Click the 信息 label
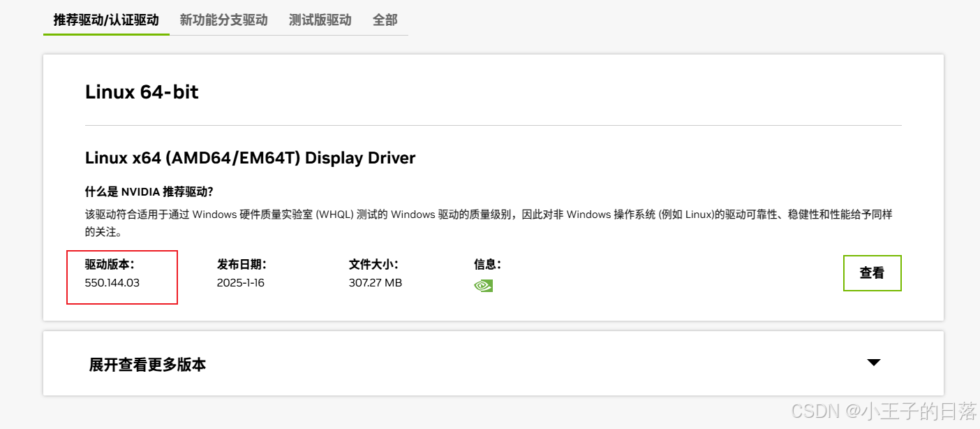This screenshot has height=429, width=980. (x=487, y=264)
